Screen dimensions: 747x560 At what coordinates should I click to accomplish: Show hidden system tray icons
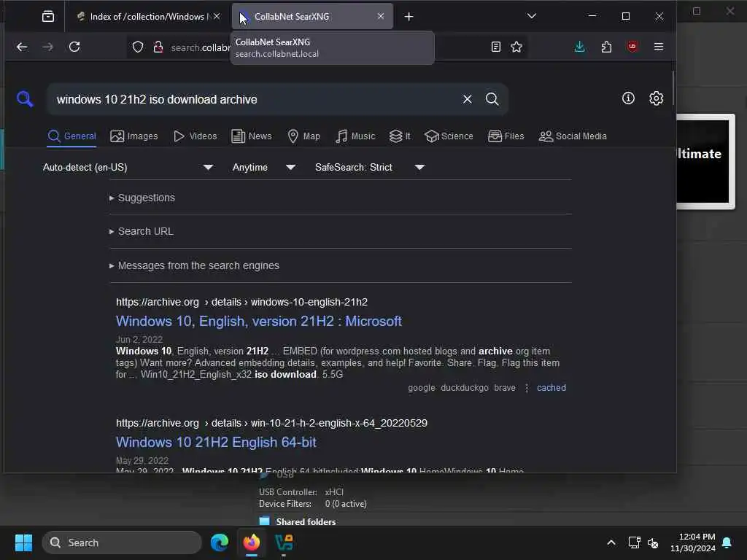pos(611,542)
